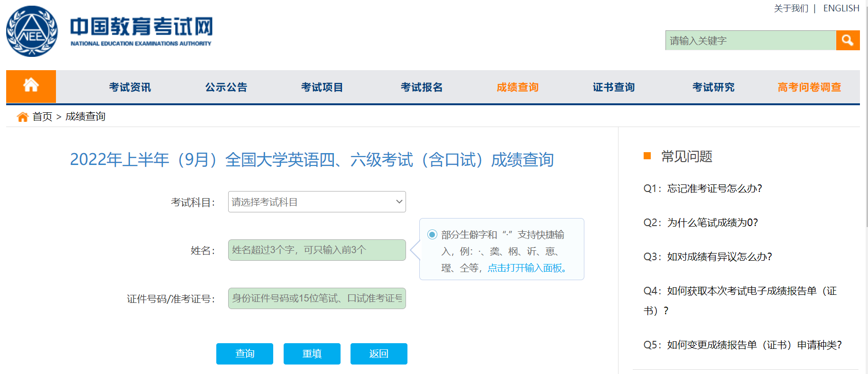
Task: Click the 查询 button
Action: click(x=245, y=354)
